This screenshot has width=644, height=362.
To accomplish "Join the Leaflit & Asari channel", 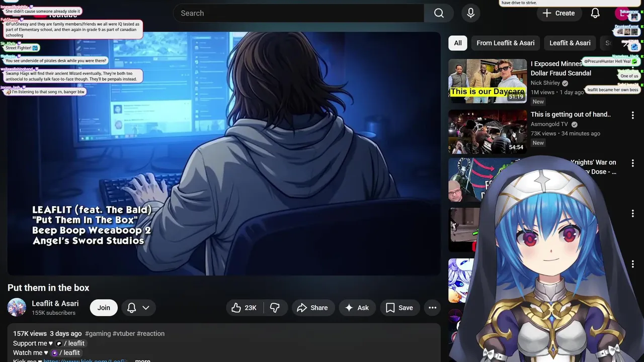I will coord(104,308).
